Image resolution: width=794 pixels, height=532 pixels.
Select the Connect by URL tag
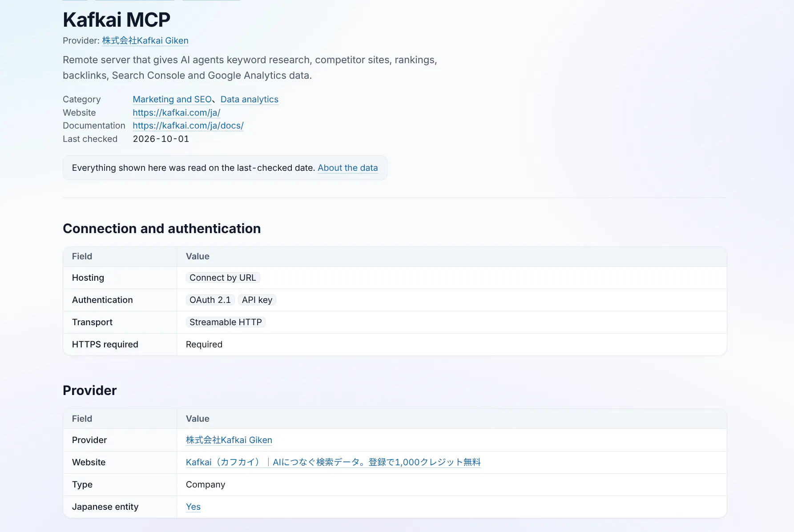pos(223,278)
